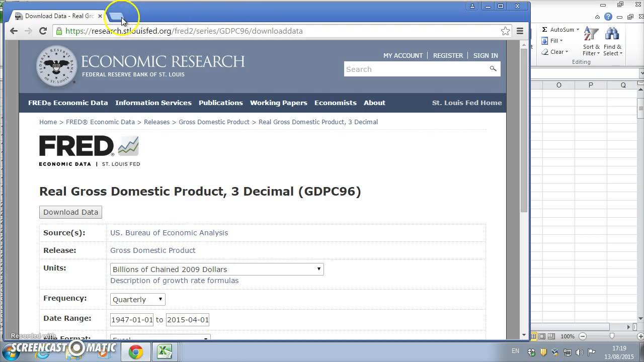Screen dimensions: 644x362
Task: Click the Chrome forward arrow
Action: (x=28, y=31)
